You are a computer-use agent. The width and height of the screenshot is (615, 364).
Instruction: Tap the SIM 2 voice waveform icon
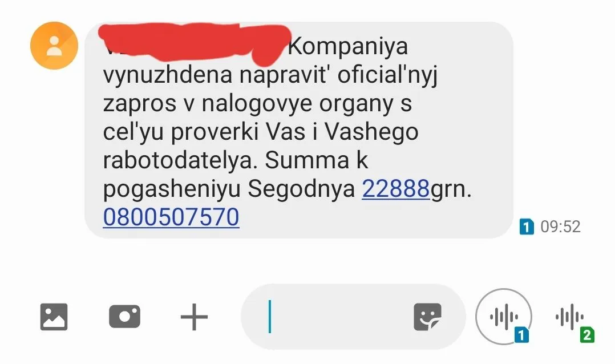[x=569, y=317]
